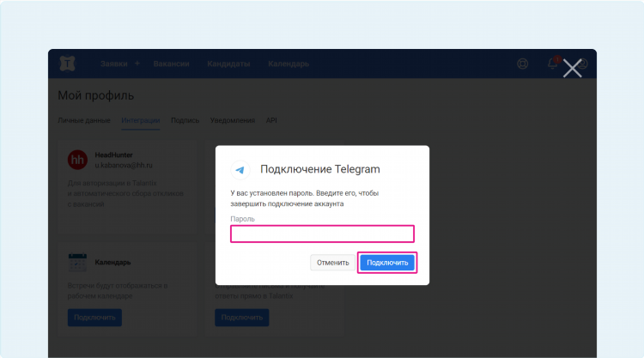644x358 pixels.
Task: Click the Календарь card title
Action: tap(112, 263)
